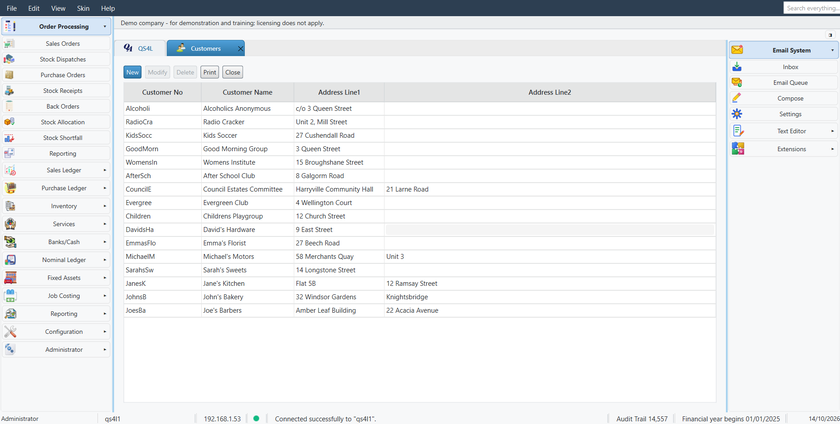
Task: Expand the Job Costing submenu arrow
Action: point(104,296)
